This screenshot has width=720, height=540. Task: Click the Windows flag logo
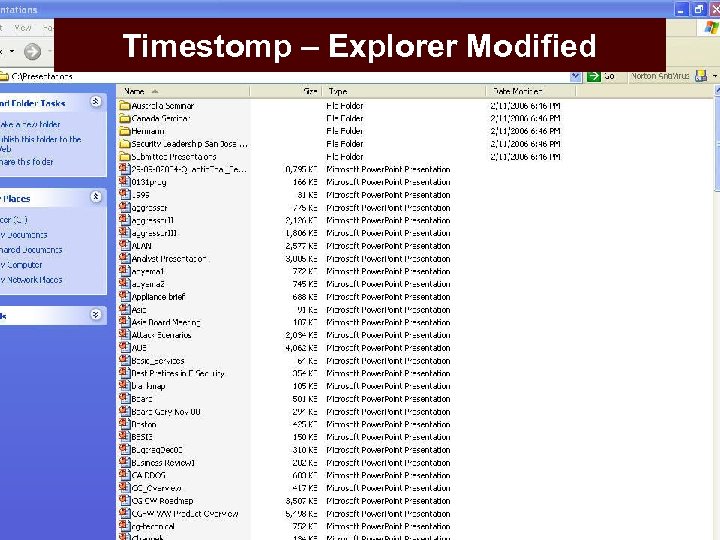coord(712,28)
